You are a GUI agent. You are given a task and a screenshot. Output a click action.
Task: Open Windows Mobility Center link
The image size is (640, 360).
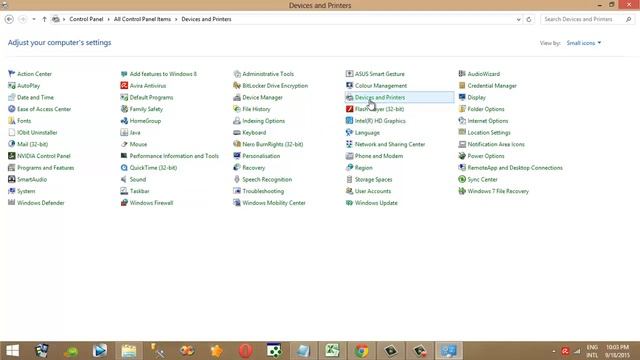pyautogui.click(x=274, y=203)
